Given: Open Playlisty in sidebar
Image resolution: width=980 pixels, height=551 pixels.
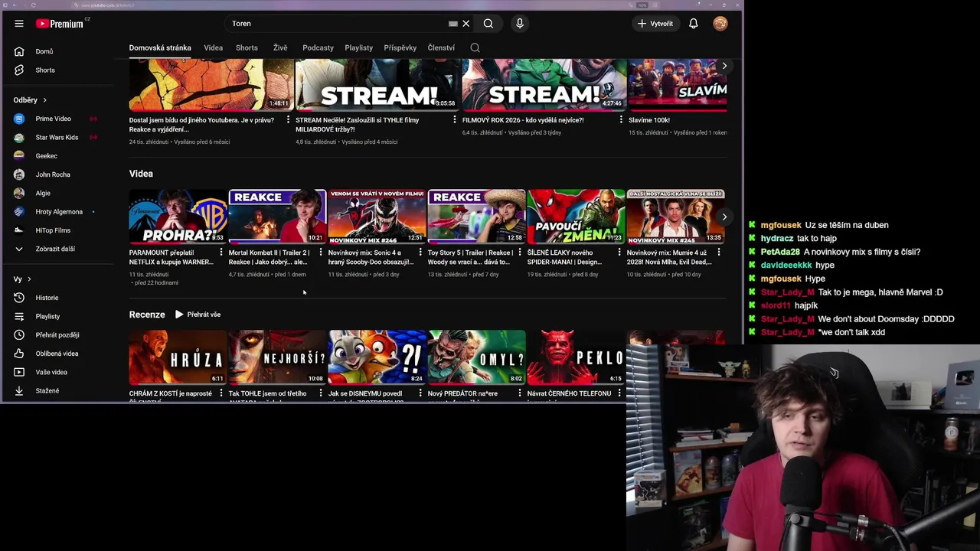Looking at the screenshot, I should (x=47, y=316).
